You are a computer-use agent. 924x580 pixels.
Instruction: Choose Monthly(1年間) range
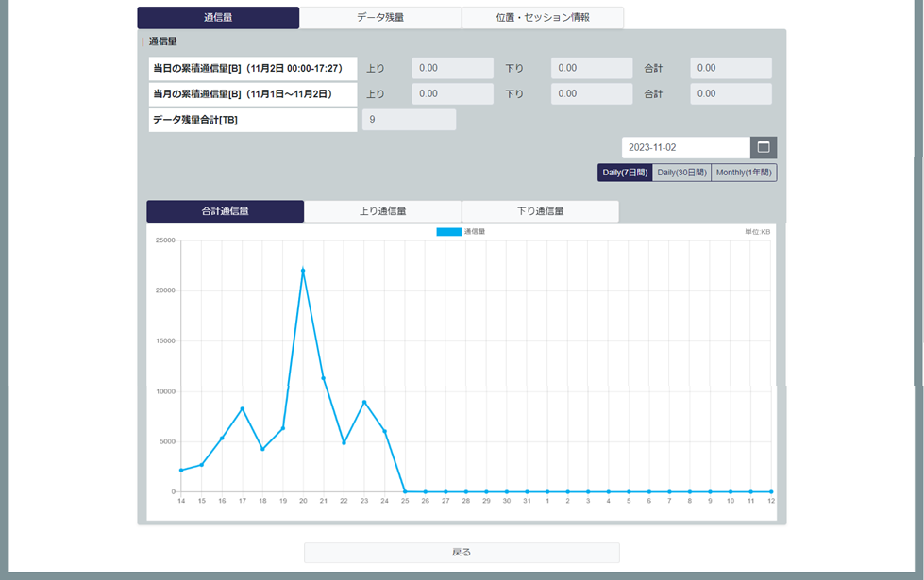pyautogui.click(x=744, y=173)
